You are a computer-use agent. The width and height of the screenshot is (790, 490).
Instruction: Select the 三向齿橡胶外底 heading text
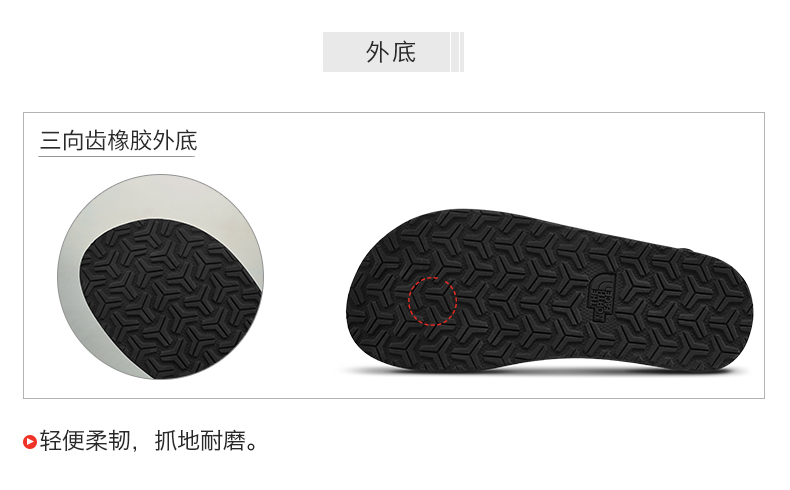118,141
